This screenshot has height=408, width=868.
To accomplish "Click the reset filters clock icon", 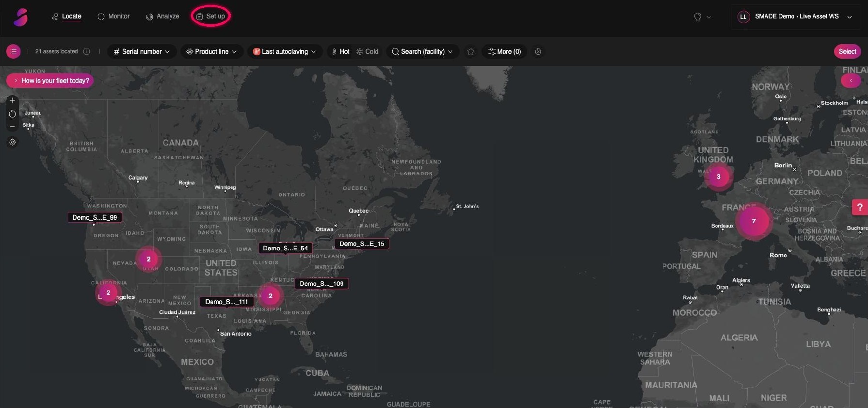I will (538, 51).
